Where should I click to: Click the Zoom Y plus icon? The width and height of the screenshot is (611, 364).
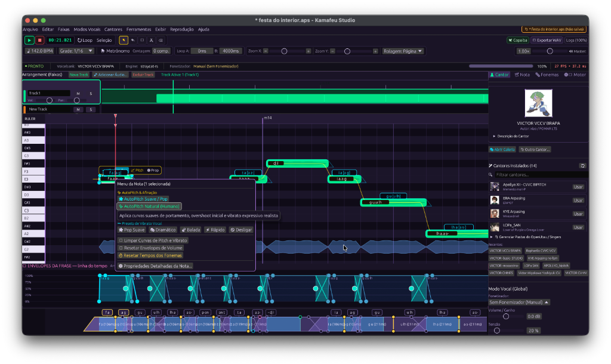pos(375,51)
